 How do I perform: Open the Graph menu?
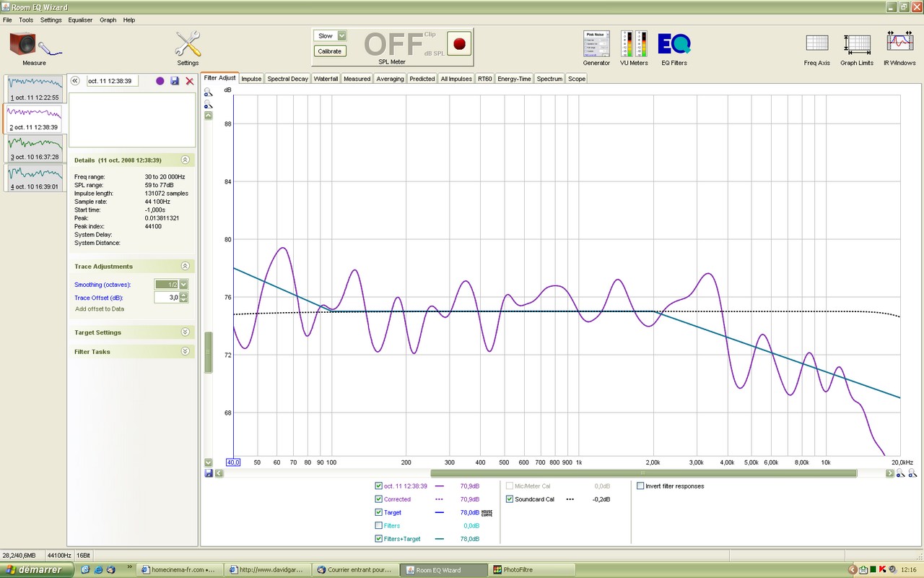[108, 20]
